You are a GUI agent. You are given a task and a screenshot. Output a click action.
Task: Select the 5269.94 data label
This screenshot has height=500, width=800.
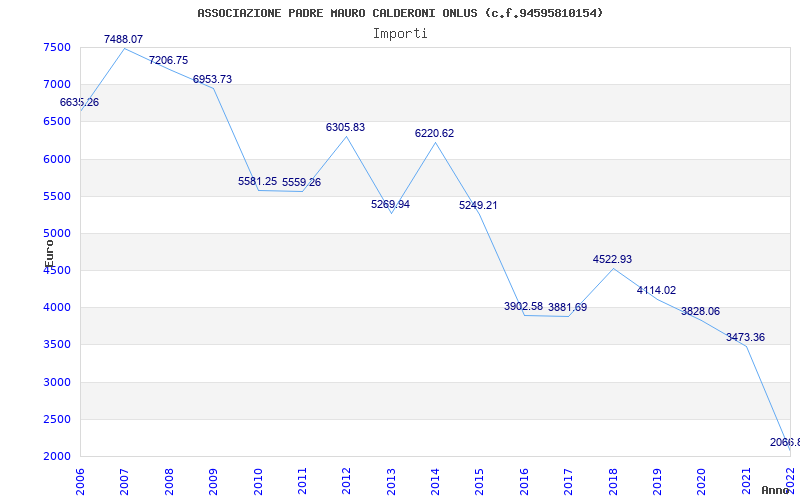tap(390, 204)
